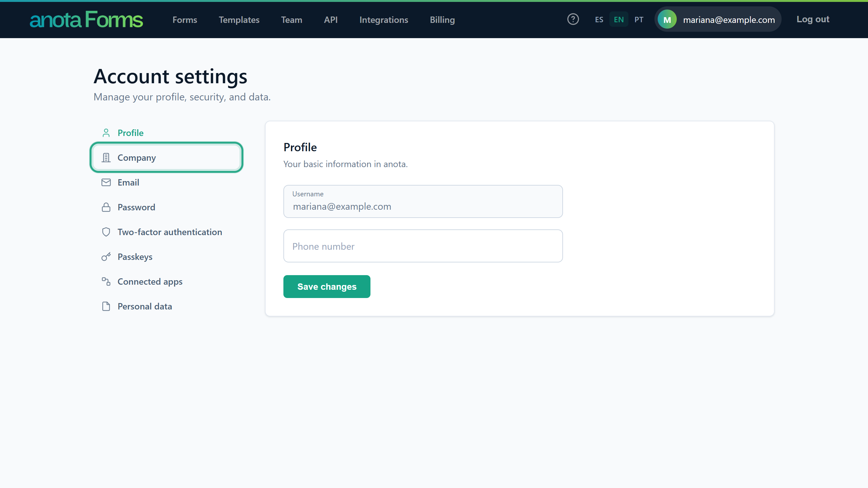Screen dimensions: 868x488
Task: Select the Password settings tab
Action: (166, 207)
